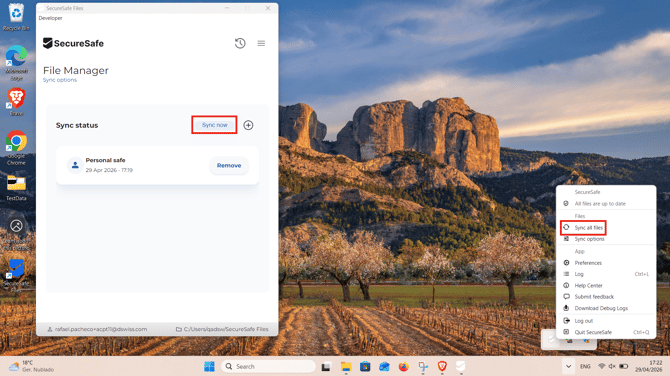Open Task View on taskbar
The height and width of the screenshot is (376, 670).
coord(326,366)
